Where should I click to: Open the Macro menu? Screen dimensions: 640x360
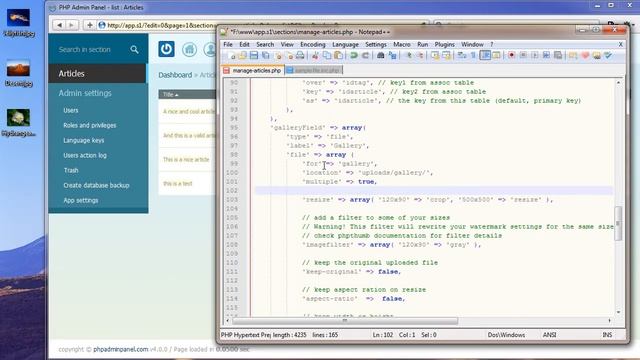tap(402, 44)
